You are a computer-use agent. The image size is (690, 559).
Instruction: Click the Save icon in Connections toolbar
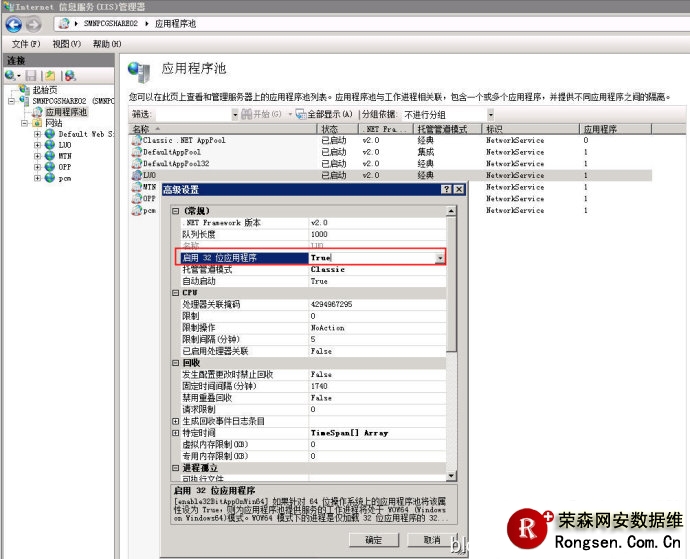point(32,76)
